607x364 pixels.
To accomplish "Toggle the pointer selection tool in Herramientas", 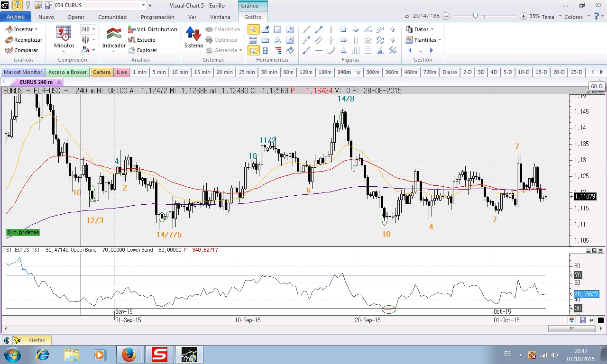I will 253,29.
